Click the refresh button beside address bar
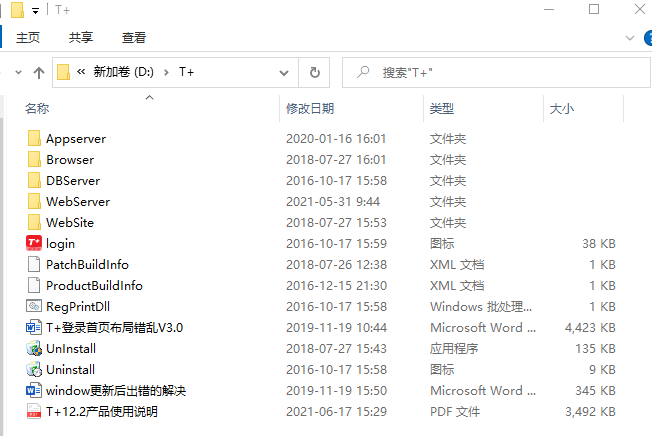 pyautogui.click(x=315, y=72)
